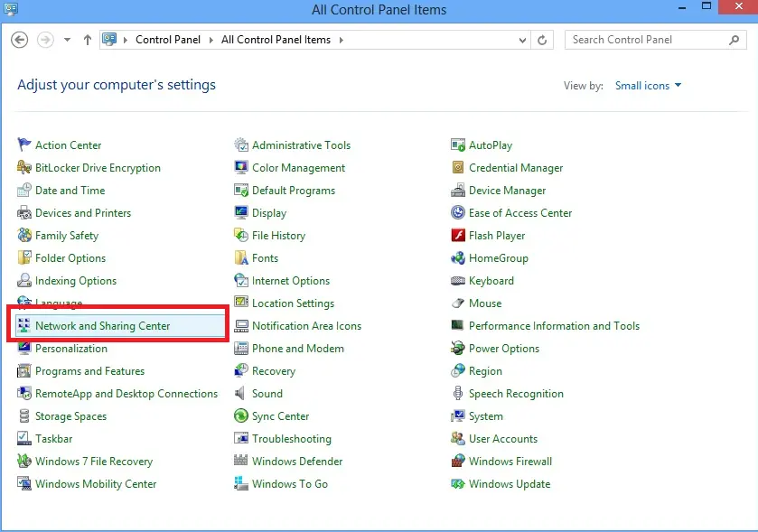Open the RemoteApp and Desktop Connections link
This screenshot has height=532, width=758.
pos(126,394)
